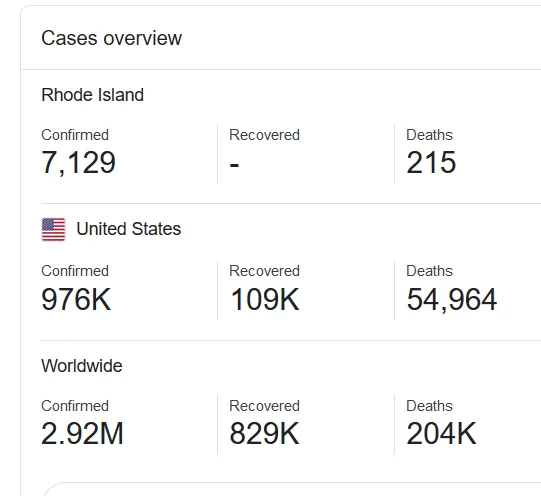Select Worldwide recovered value 829K
This screenshot has height=496, width=541.
pos(264,434)
